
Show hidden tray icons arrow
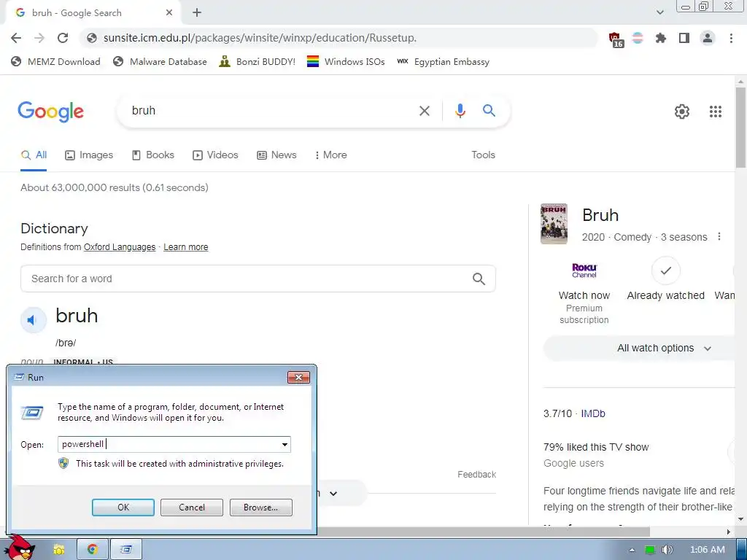coord(632,550)
